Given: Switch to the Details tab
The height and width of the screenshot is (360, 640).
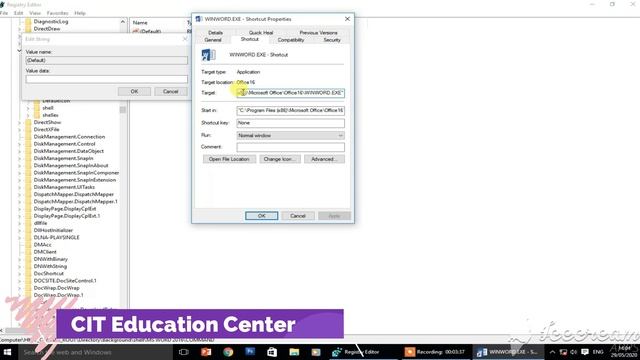Looking at the screenshot, I should [216, 33].
